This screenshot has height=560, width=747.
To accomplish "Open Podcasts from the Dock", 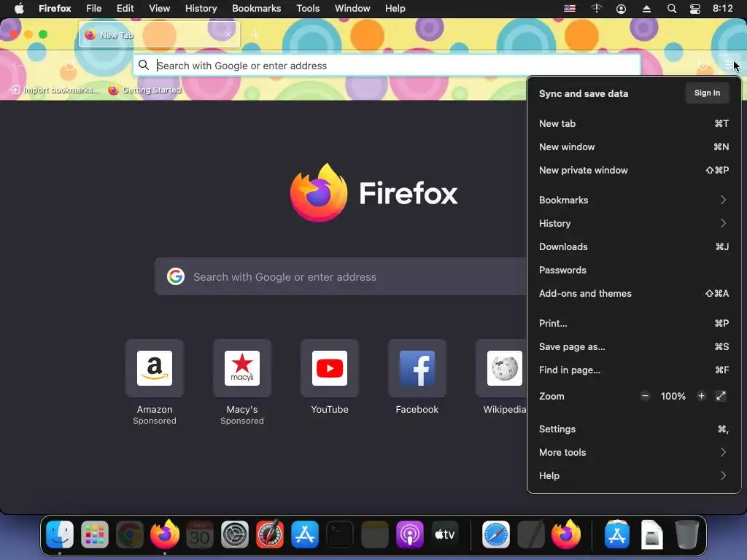I will [410, 534].
